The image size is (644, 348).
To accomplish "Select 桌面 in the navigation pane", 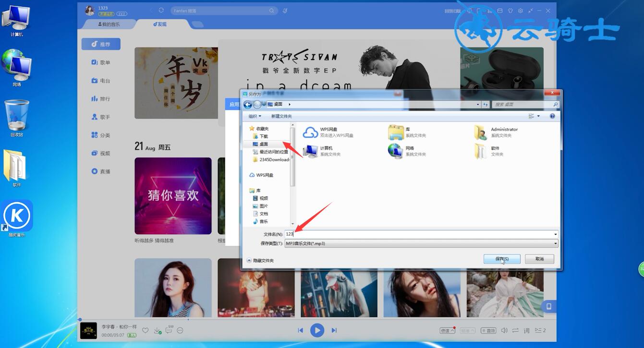I will click(264, 144).
